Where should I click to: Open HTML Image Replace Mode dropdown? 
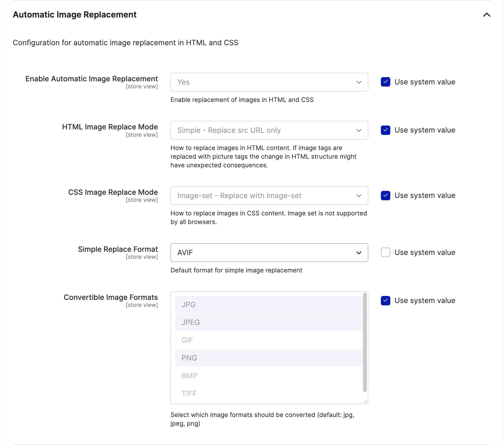tap(269, 130)
